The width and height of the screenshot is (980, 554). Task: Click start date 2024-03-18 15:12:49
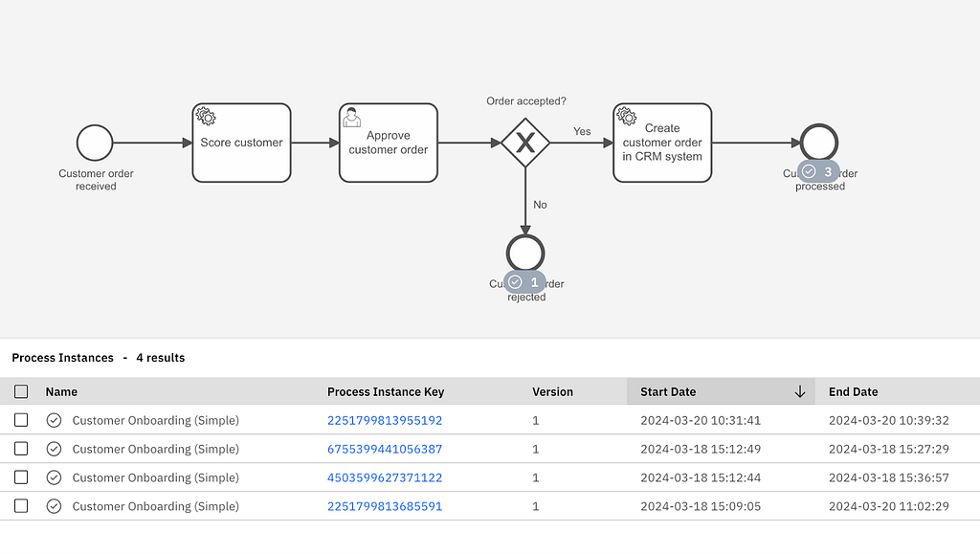pyautogui.click(x=701, y=449)
